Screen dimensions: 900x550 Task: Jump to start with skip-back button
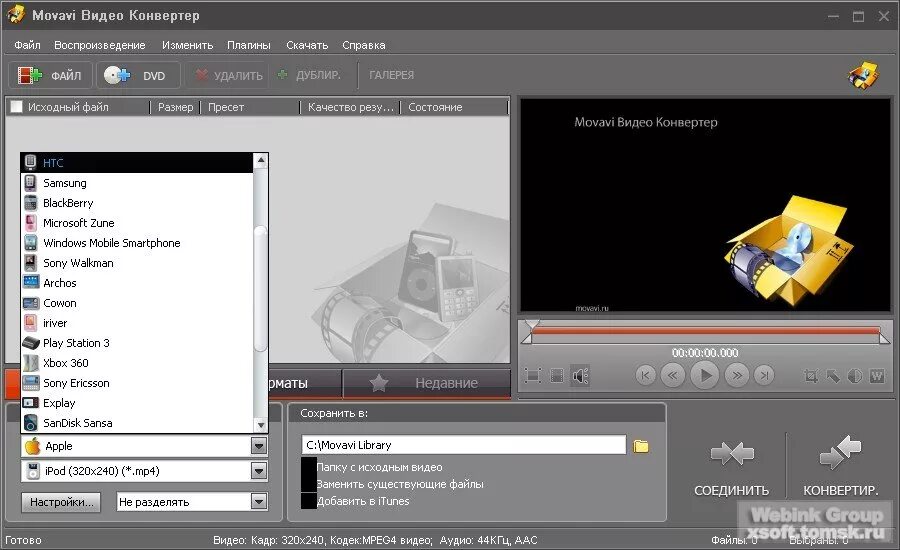pyautogui.click(x=646, y=375)
